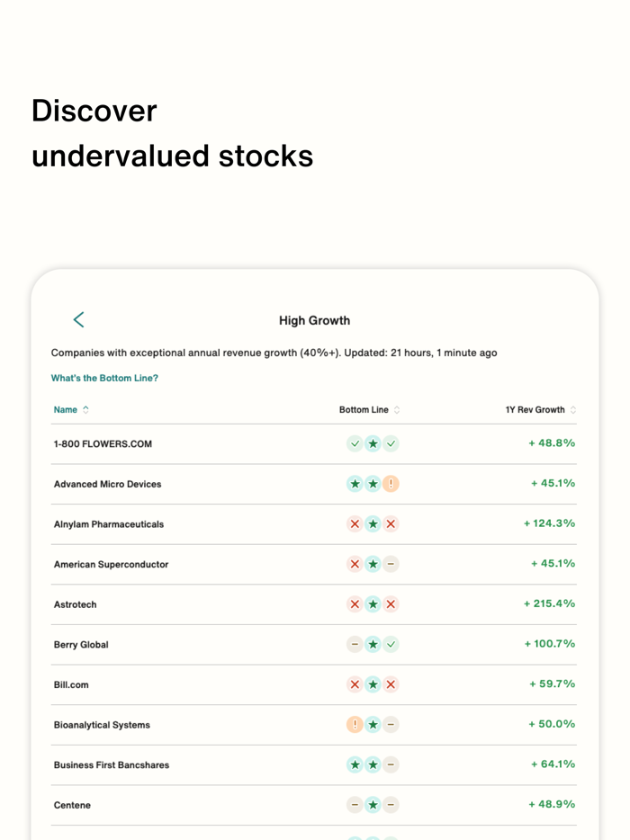Click the back chevron arrow
The width and height of the screenshot is (630, 840).
78,319
